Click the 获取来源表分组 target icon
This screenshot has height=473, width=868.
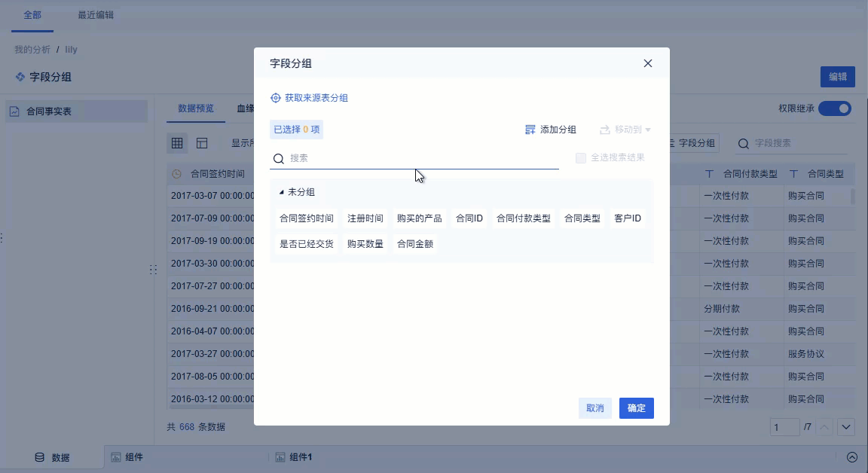[275, 98]
